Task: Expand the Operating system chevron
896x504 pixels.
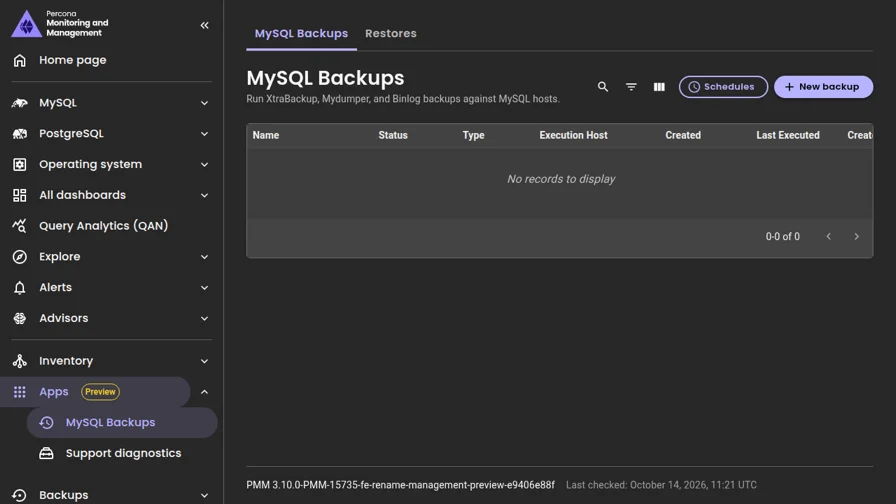Action: click(x=204, y=165)
